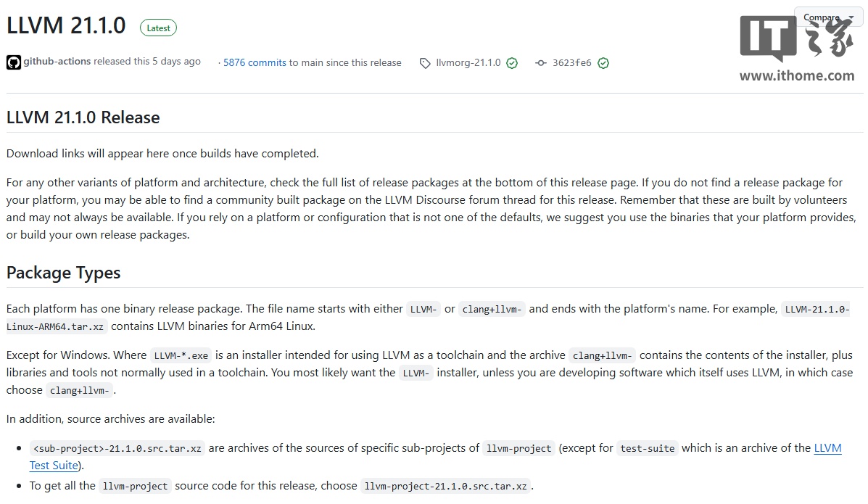Open the Compare dropdown
868x504 pixels.
tap(827, 17)
